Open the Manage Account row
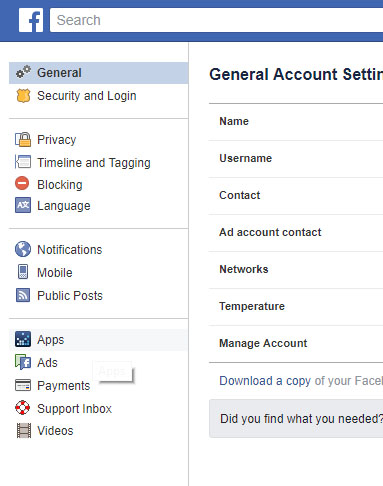 [296, 344]
